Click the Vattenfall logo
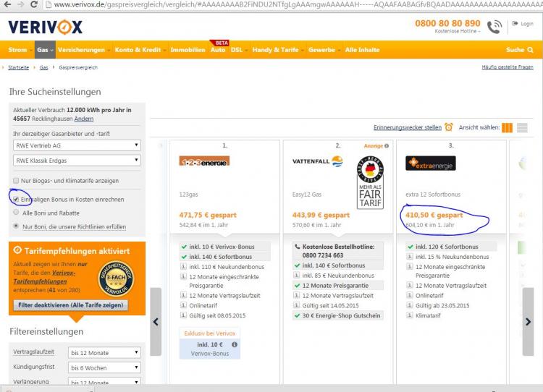The height and width of the screenshot is (392, 543). 318,161
